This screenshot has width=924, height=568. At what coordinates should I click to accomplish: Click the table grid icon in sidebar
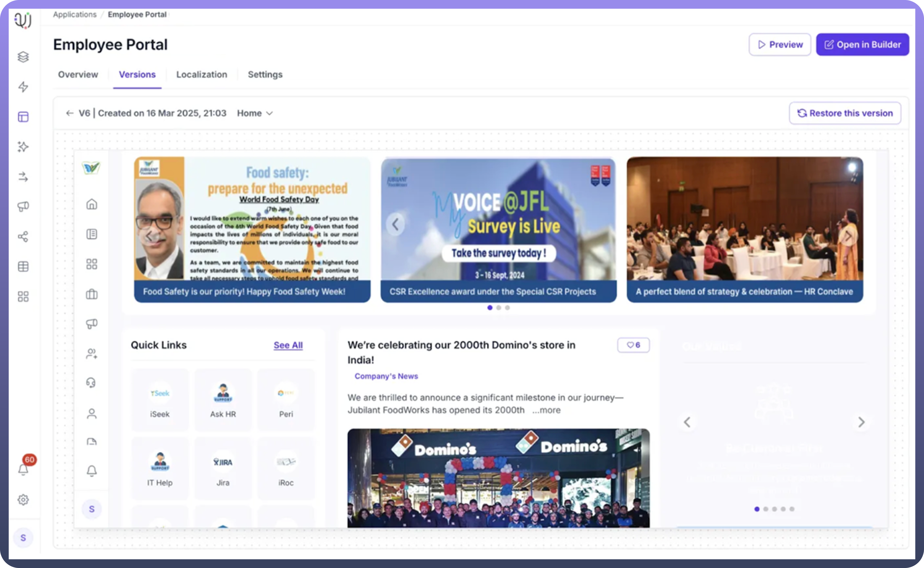coord(23,266)
